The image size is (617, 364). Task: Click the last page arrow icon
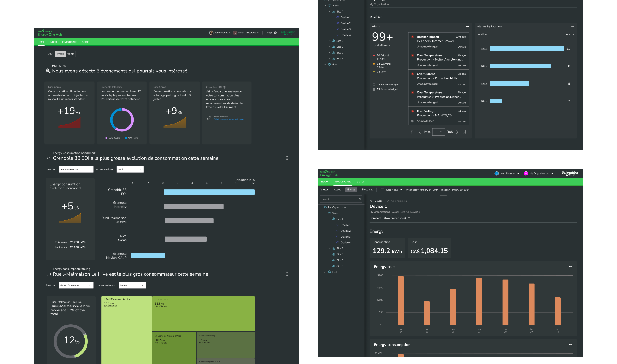coord(464,132)
